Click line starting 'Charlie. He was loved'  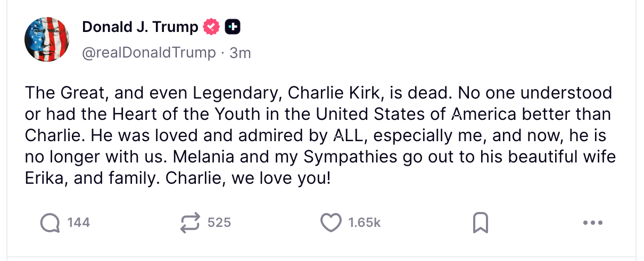coord(315,136)
